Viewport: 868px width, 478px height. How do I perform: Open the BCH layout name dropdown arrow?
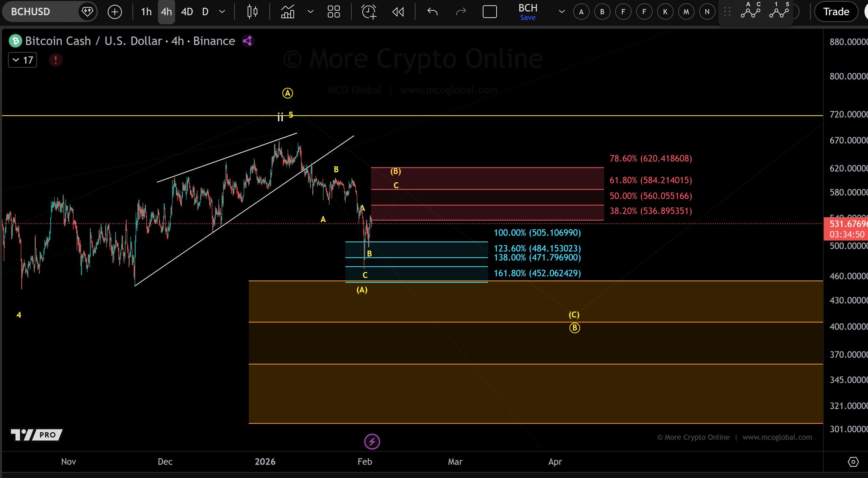click(x=562, y=12)
